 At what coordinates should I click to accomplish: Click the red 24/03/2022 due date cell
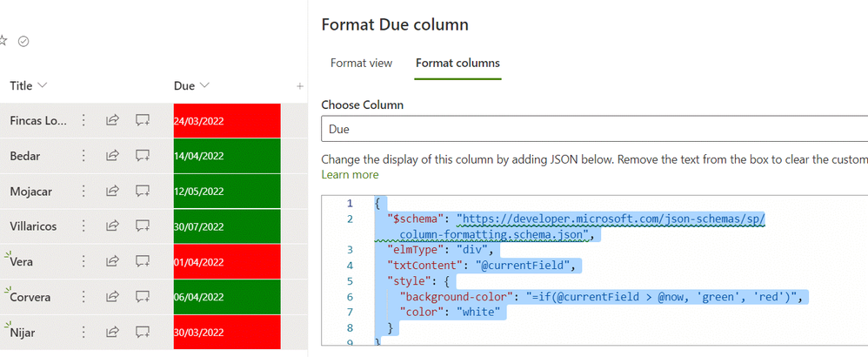226,120
